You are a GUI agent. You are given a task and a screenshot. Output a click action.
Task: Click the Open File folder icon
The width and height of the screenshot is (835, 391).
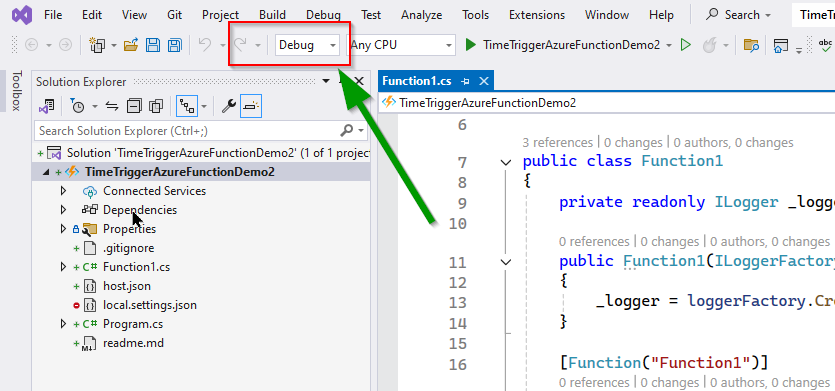[x=131, y=45]
